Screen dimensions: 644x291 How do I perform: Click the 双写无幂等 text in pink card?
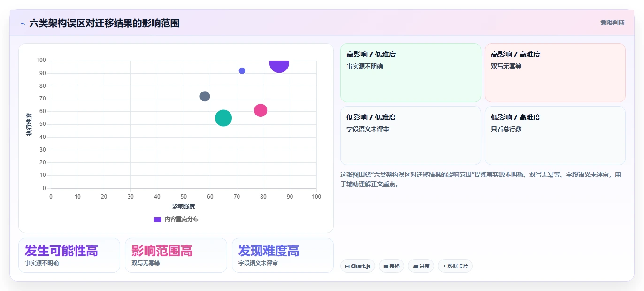pos(506,67)
